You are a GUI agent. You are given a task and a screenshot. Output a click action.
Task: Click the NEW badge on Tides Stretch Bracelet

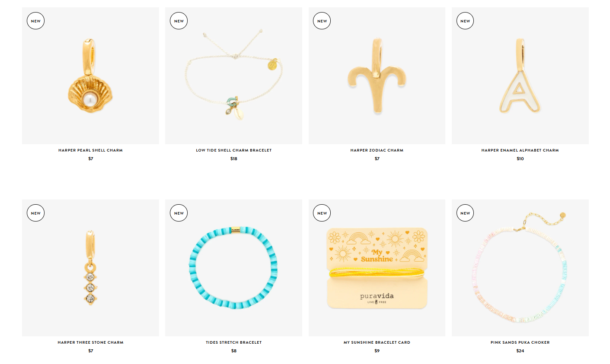[179, 213]
